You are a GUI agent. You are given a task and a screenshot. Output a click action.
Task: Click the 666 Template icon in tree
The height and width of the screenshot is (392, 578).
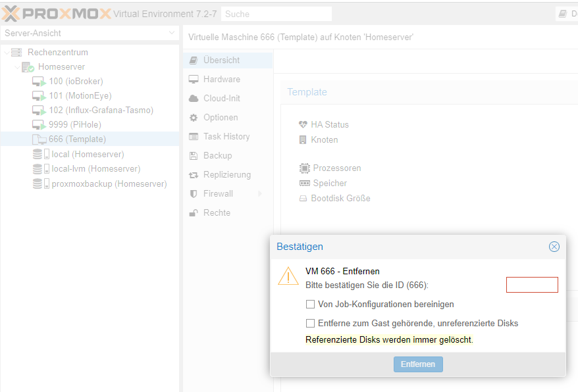tap(39, 139)
